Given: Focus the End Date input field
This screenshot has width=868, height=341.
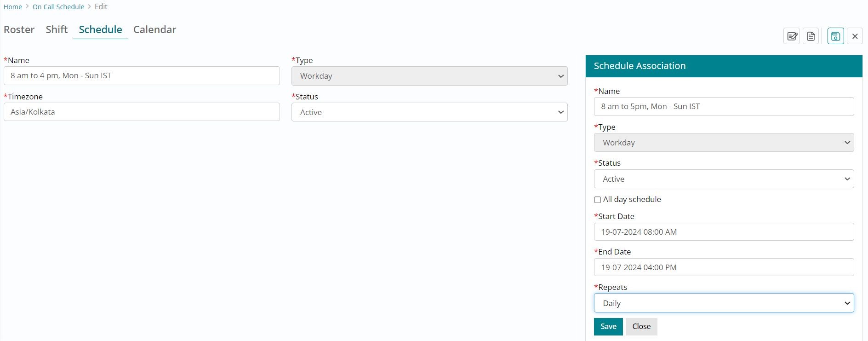Looking at the screenshot, I should [724, 267].
